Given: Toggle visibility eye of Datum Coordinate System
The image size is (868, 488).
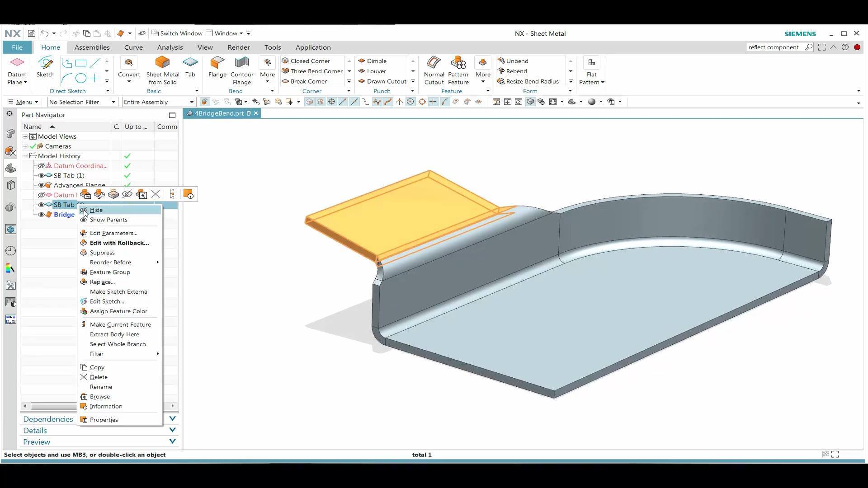Looking at the screenshot, I should (41, 166).
